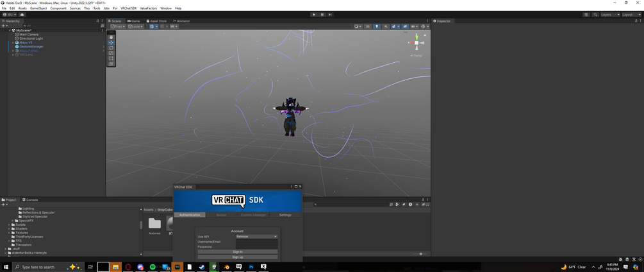Viewport: 644px width, 272px height.
Task: Toggle grid snapping button
Action: 163,26
